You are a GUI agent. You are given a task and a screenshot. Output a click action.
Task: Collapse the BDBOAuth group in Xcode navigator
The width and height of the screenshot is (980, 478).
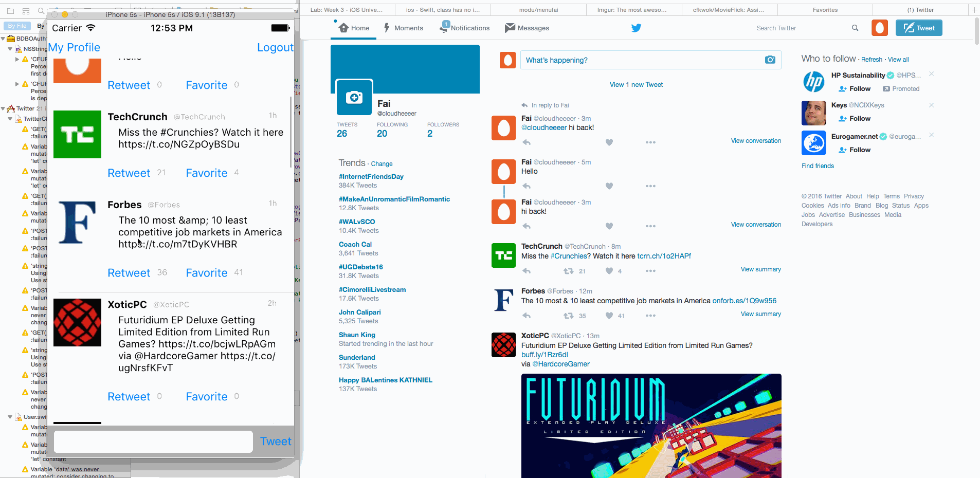pos(3,39)
